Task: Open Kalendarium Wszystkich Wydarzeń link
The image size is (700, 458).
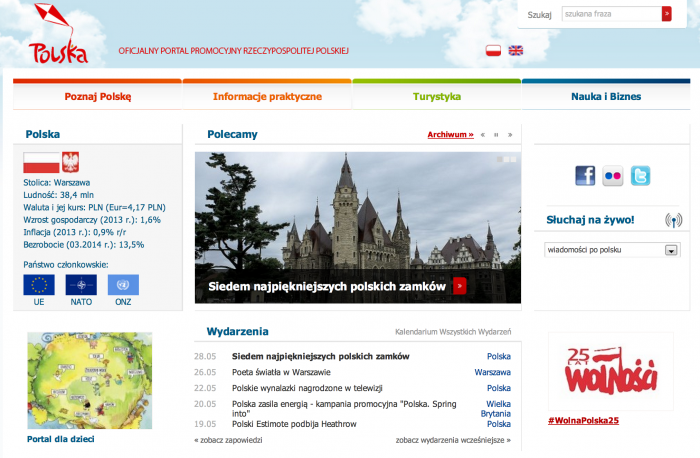Action: (453, 332)
